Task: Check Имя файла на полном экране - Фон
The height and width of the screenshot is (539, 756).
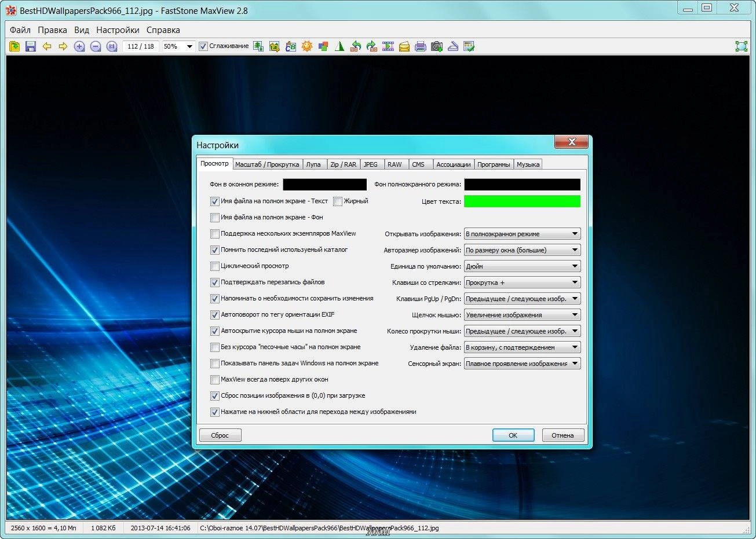Action: click(x=215, y=218)
